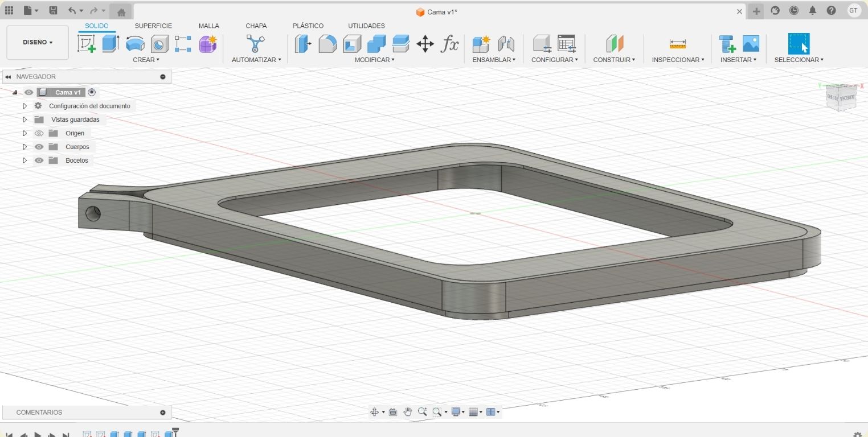Expand the COMENTARIOS panel
The width and height of the screenshot is (868, 437).
(163, 413)
